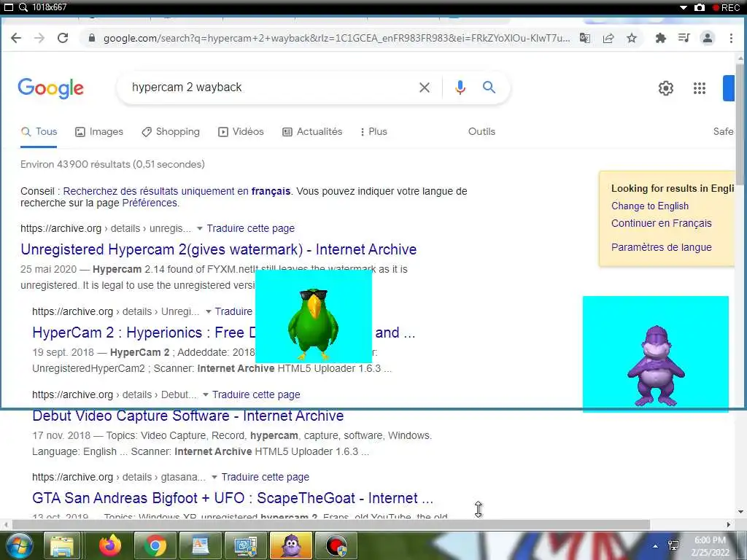
Task: Click the network icon in system tray
Action: click(x=673, y=545)
